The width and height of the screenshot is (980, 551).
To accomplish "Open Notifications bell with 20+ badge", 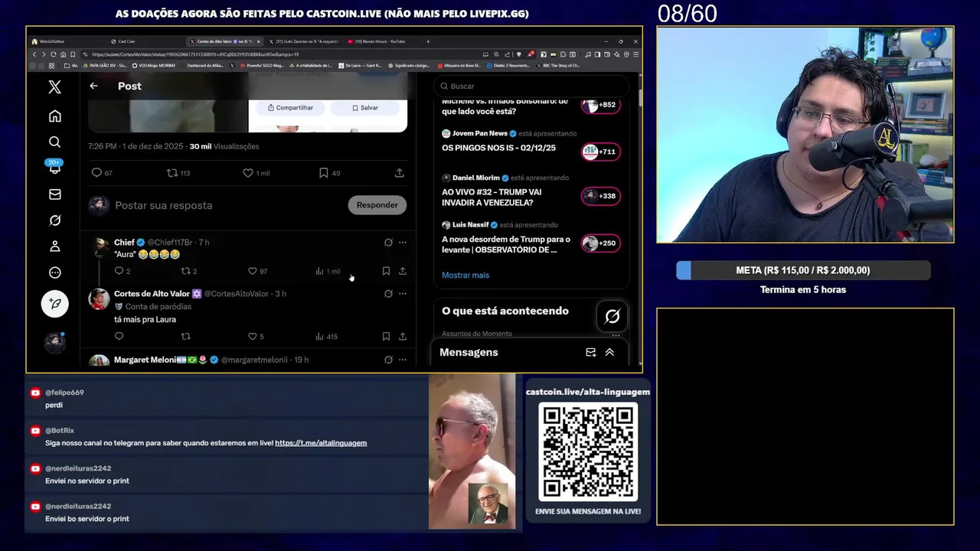I will [54, 168].
